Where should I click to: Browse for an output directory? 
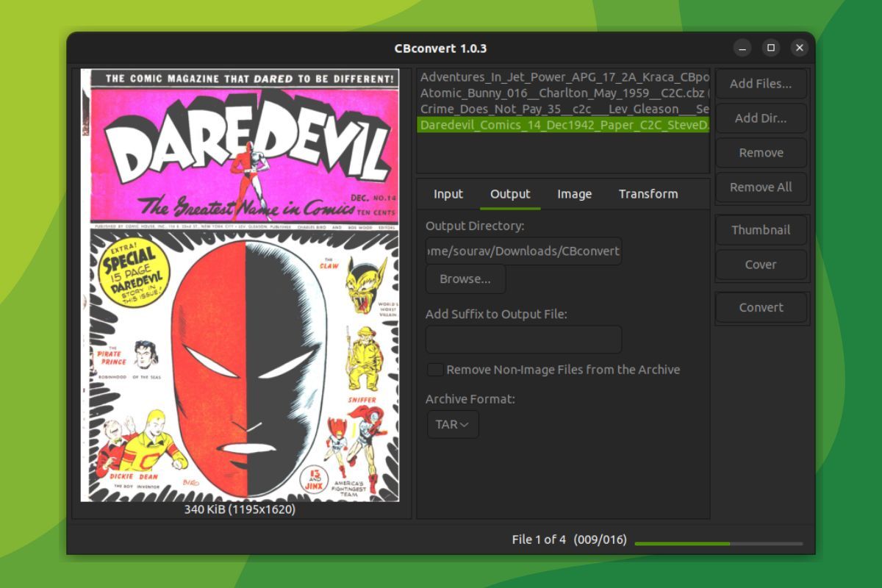point(465,279)
